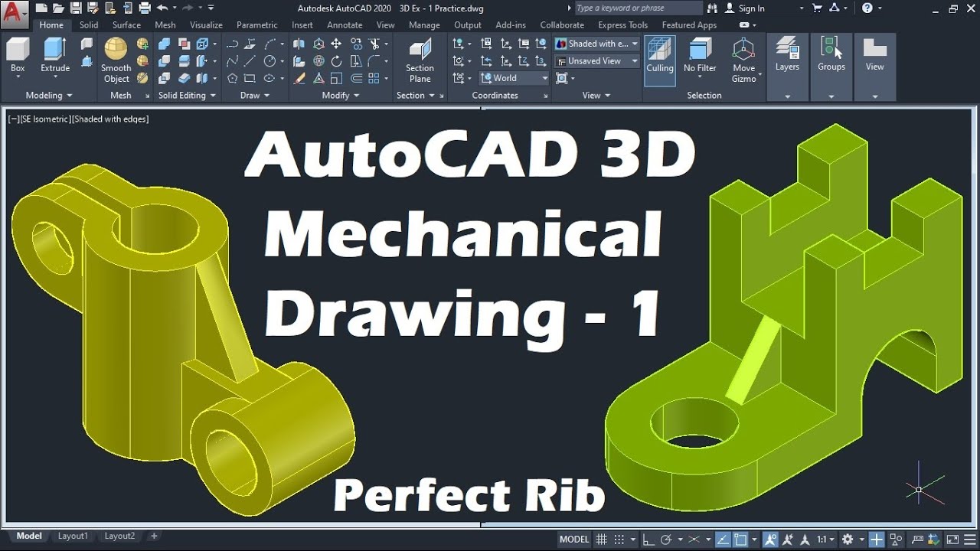
Task: Expand the Section panel dropdown
Action: pos(416,95)
